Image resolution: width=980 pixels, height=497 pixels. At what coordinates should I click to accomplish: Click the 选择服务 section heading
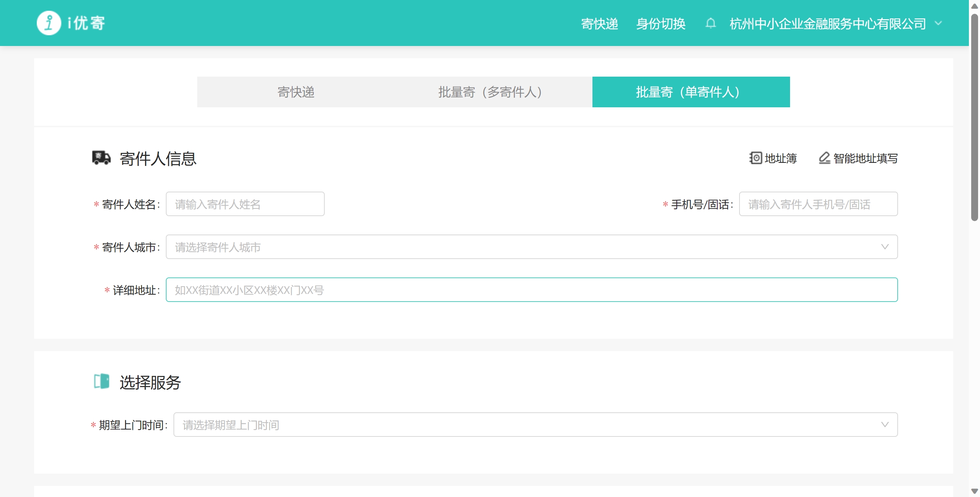[150, 382]
